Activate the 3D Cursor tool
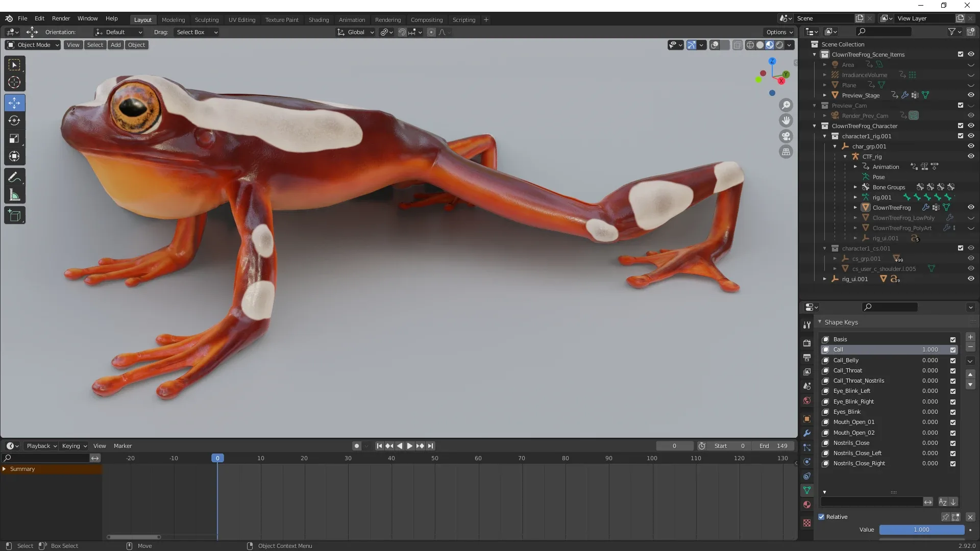The height and width of the screenshot is (551, 980). (x=14, y=82)
